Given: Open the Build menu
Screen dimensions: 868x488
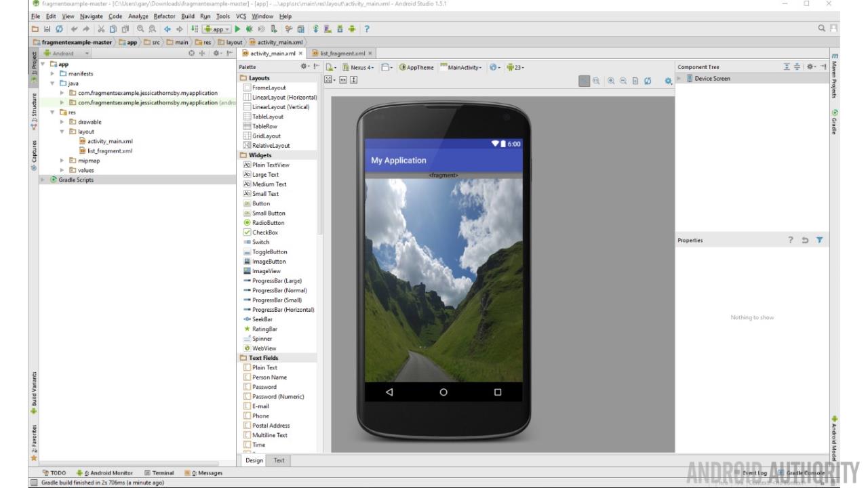Looking at the screenshot, I should [188, 16].
